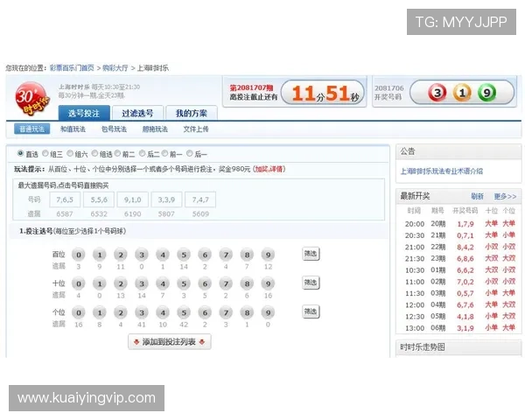Open 筛选 filter for 百位 row
Screen dimensions: 525x420
tap(311, 254)
